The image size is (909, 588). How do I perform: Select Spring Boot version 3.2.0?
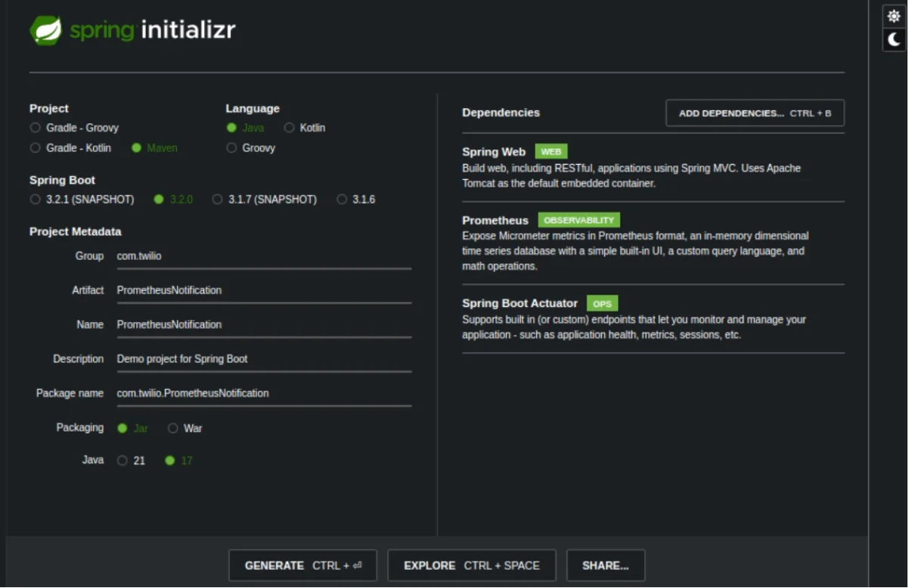[173, 200]
